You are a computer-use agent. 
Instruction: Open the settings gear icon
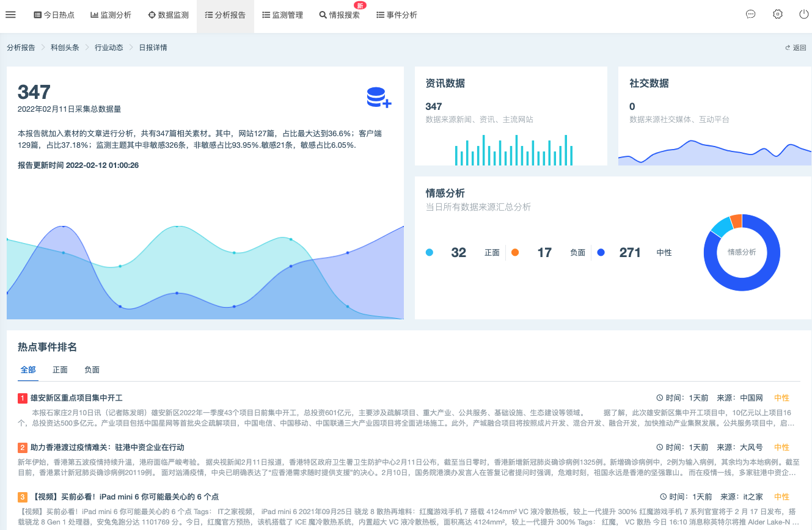[x=777, y=14]
